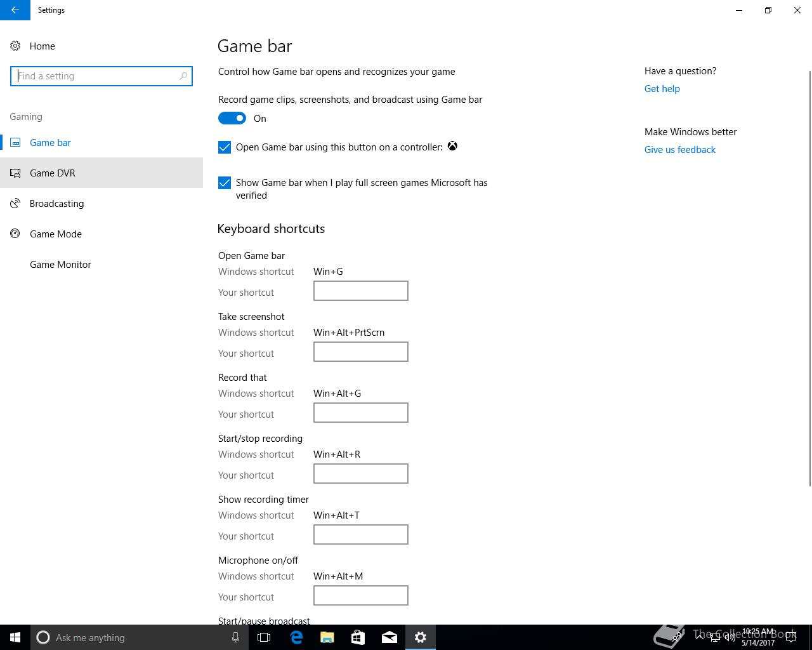Uncheck Show Game bar in full screen games
This screenshot has width=812, height=650.
(225, 183)
